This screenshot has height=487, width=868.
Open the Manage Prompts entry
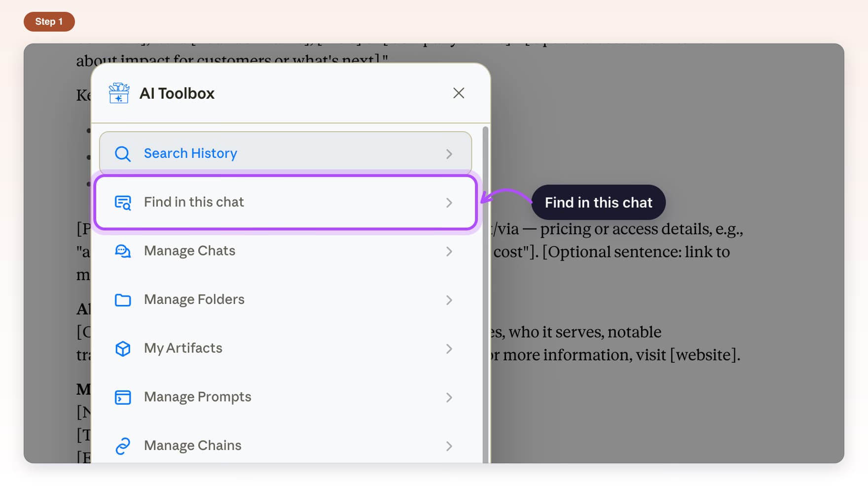coord(286,397)
